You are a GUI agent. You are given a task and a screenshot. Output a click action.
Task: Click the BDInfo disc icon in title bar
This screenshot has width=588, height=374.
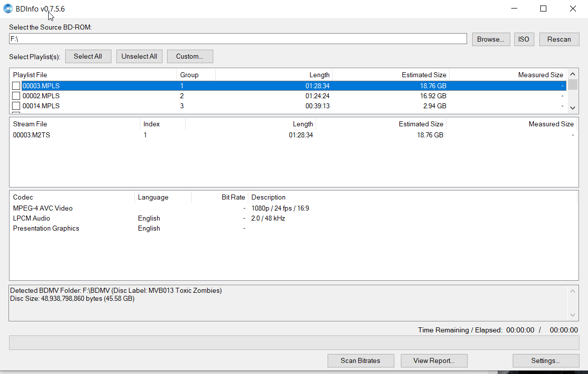pyautogui.click(x=8, y=9)
